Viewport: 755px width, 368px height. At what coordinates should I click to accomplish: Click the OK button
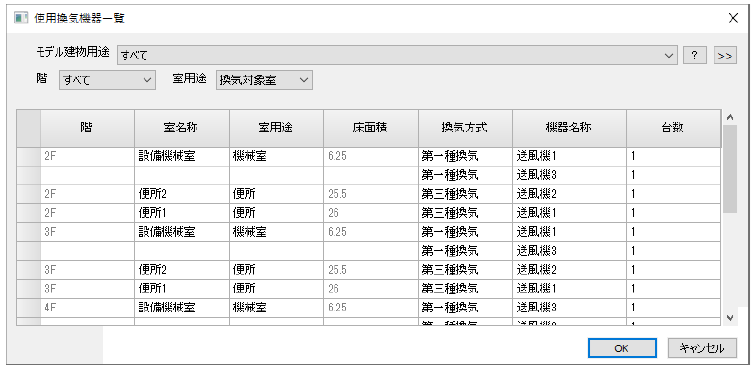click(622, 348)
